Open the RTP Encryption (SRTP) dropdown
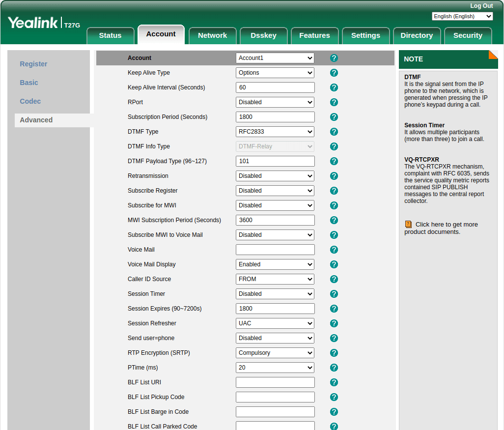Viewport: 504px width, 430px height. pos(275,353)
